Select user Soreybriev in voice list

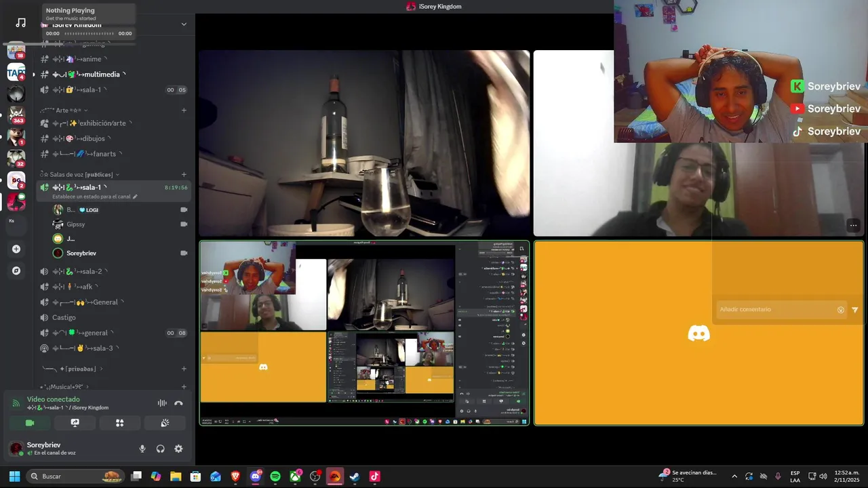coord(119,253)
